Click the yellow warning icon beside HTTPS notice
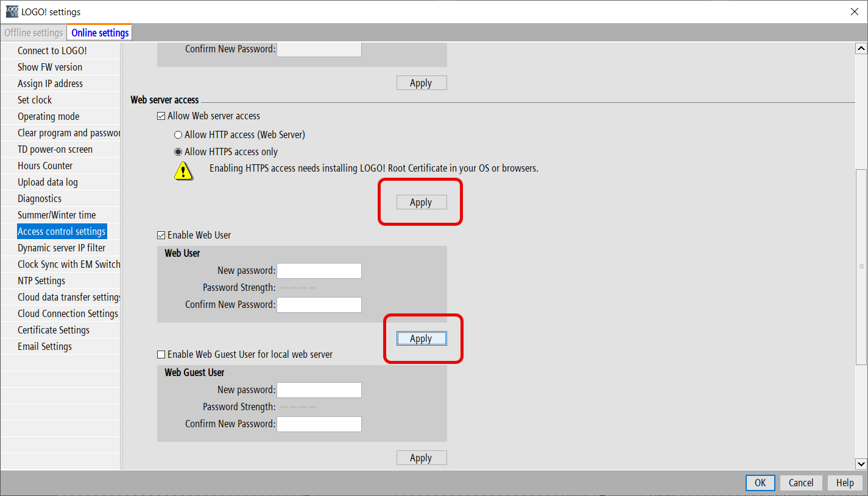 pos(183,170)
